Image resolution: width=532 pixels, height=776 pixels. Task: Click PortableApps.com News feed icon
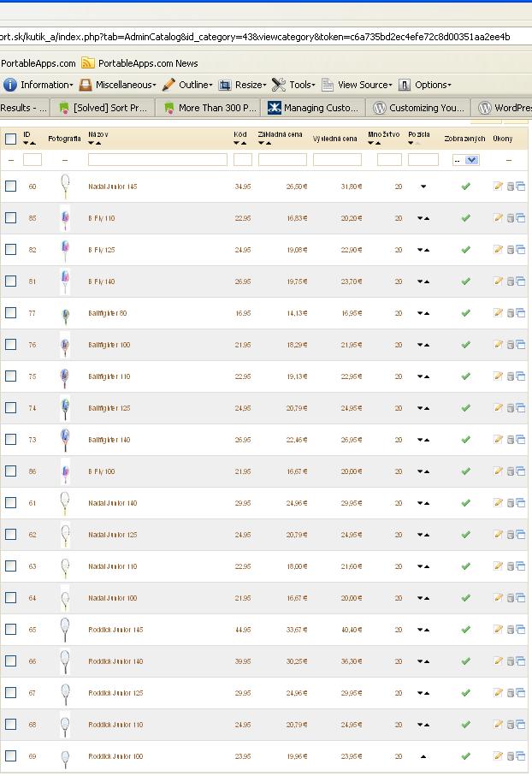click(88, 62)
